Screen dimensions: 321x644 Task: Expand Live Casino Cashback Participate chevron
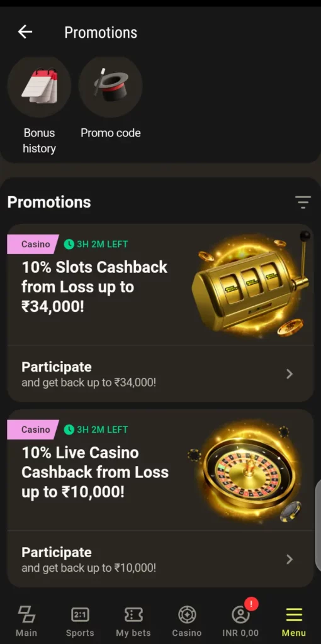(x=290, y=559)
